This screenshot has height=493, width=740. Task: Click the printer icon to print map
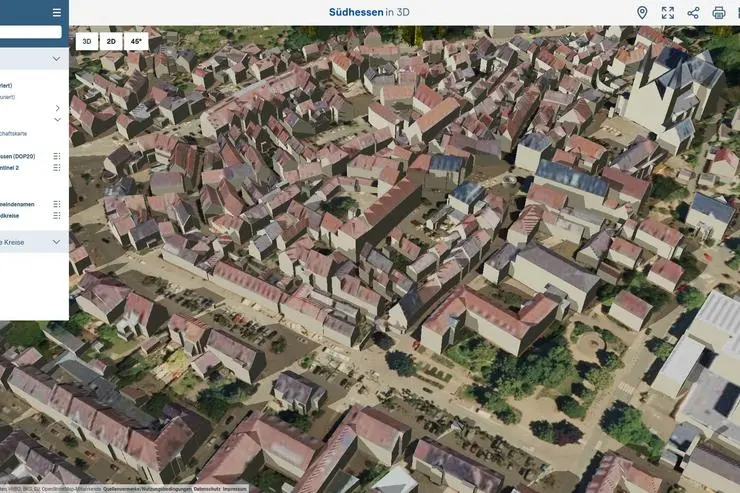tap(719, 13)
